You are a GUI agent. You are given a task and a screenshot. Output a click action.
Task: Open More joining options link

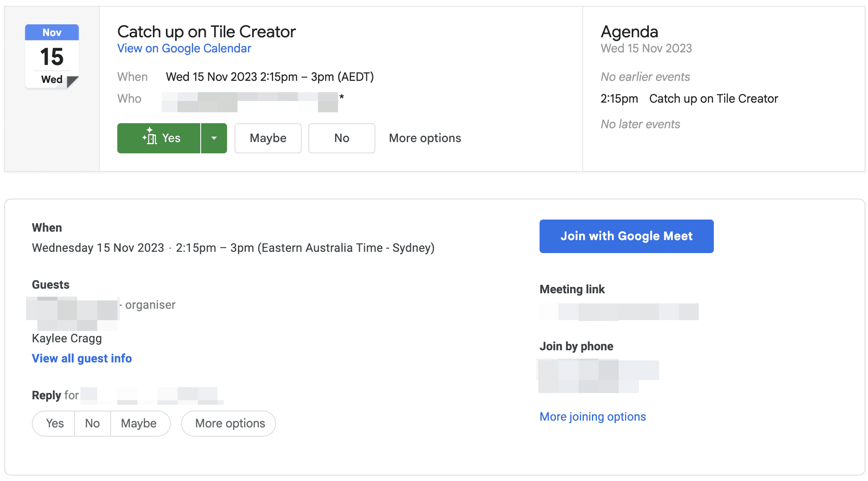(592, 417)
